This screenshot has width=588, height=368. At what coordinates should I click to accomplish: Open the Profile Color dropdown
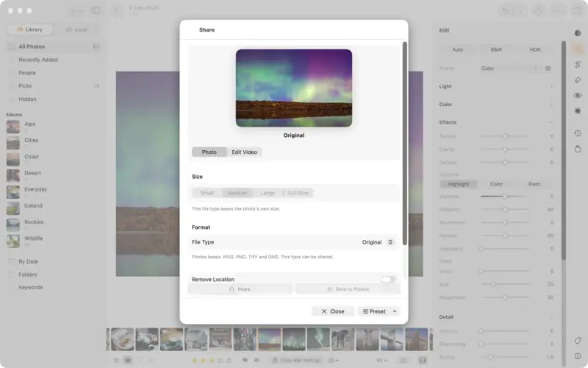(x=509, y=68)
